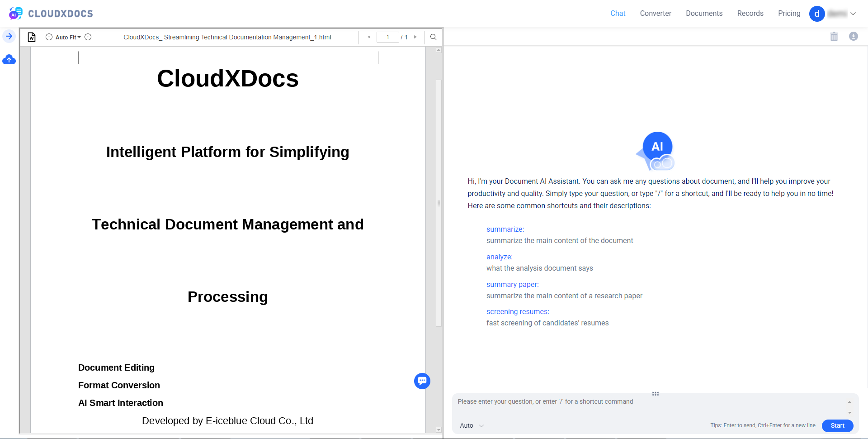Click the analyze shortcut
Image resolution: width=868 pixels, height=439 pixels.
pyautogui.click(x=500, y=257)
